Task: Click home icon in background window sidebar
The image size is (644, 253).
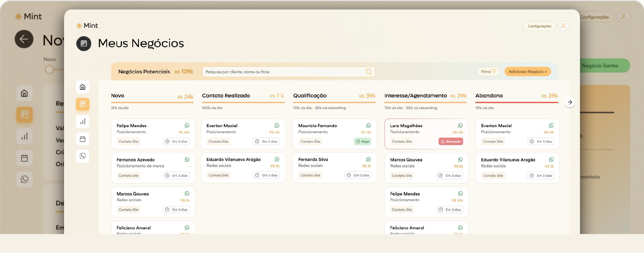Action: tap(24, 93)
